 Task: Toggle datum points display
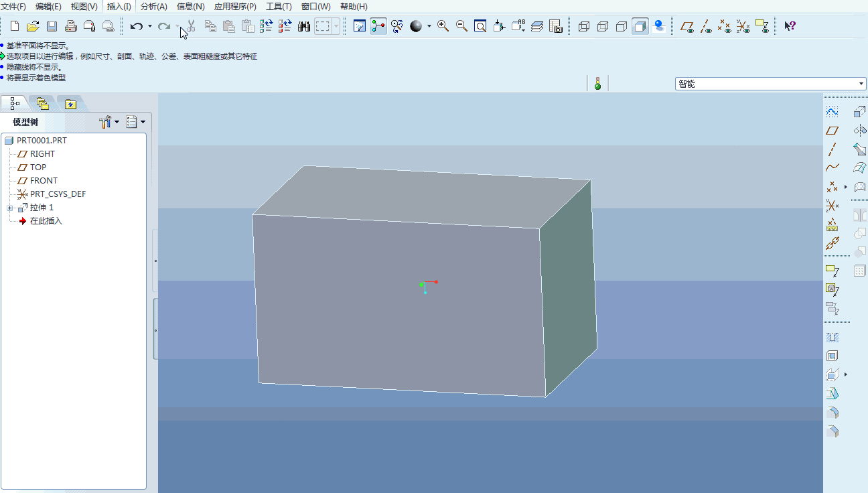pos(724,26)
